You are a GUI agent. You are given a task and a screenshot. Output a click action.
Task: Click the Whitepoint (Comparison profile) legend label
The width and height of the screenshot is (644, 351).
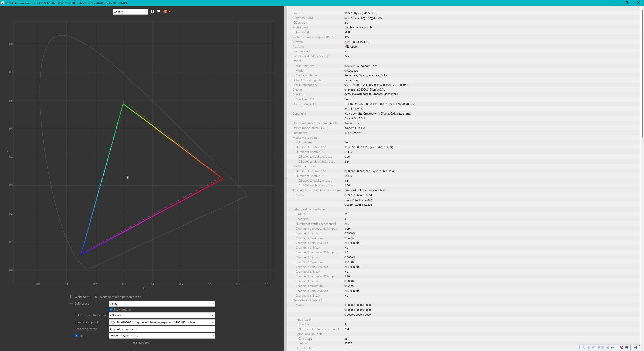[x=121, y=297]
